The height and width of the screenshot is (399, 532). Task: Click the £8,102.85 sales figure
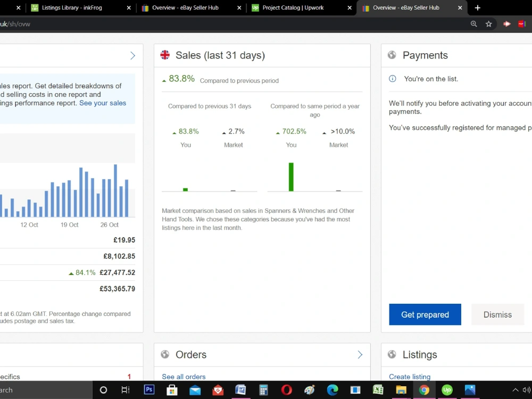point(119,256)
